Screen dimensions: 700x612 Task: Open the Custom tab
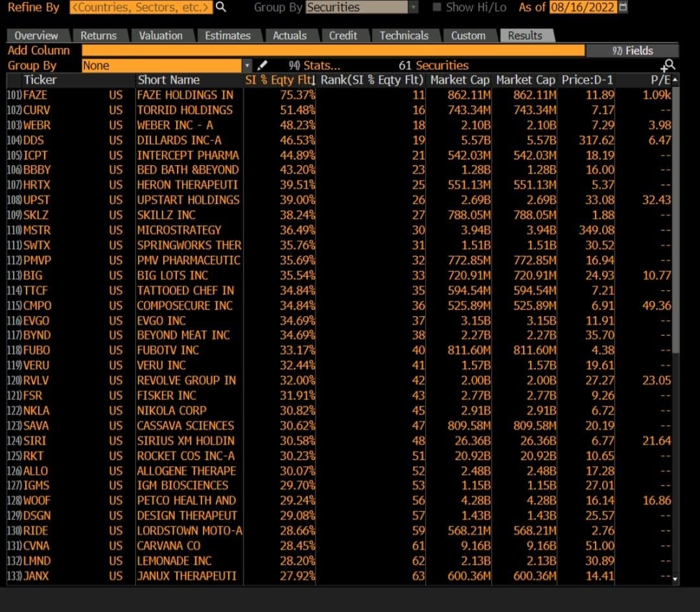tap(468, 36)
